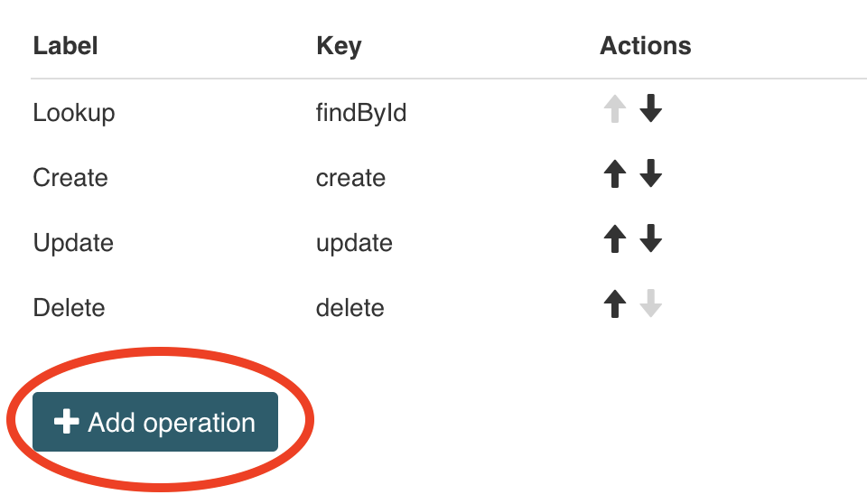Viewport: 867px width, 504px height.
Task: Click the Actions column header
Action: [645, 46]
